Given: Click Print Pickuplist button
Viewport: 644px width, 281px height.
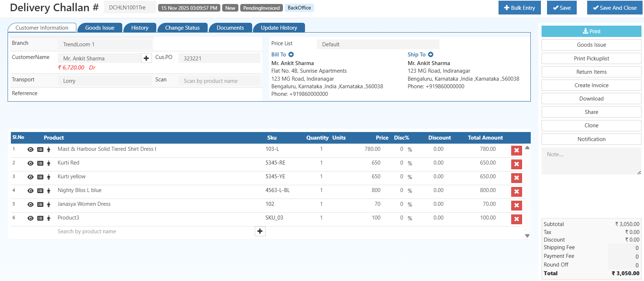Looking at the screenshot, I should pos(591,59).
